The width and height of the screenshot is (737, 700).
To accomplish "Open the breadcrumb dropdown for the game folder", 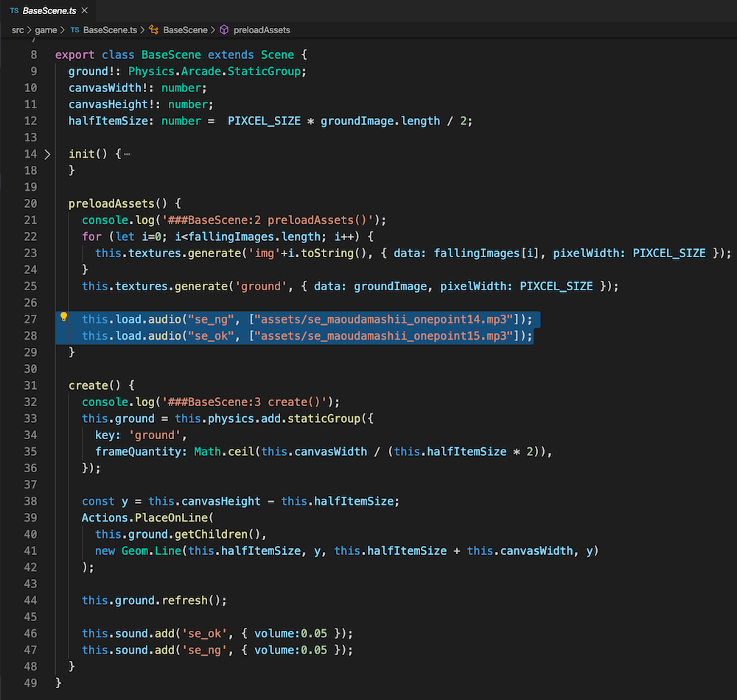I will (46, 30).
